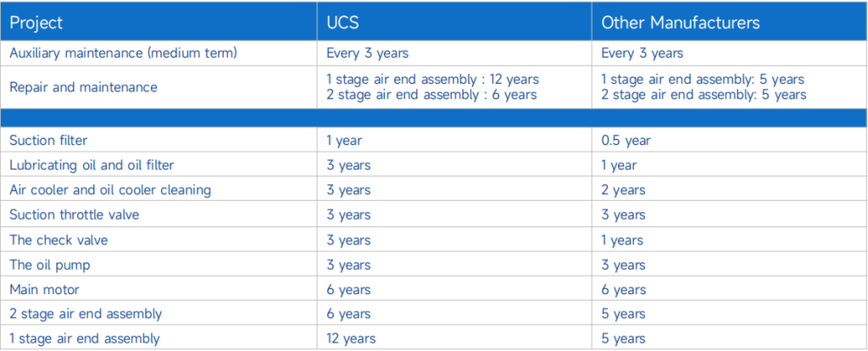
Task: Click the 1 years cell for check valve
Action: 623,240
